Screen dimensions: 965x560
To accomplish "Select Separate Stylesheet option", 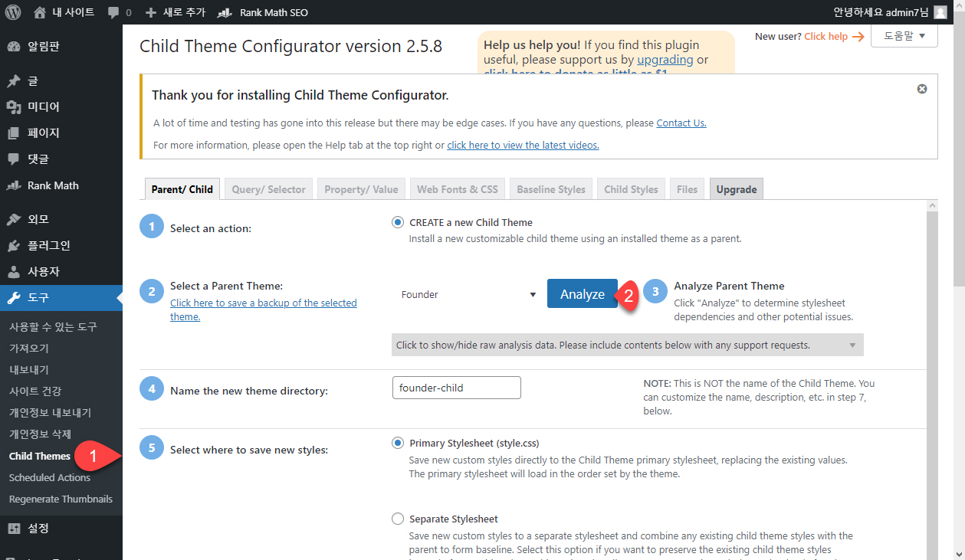I will click(397, 519).
